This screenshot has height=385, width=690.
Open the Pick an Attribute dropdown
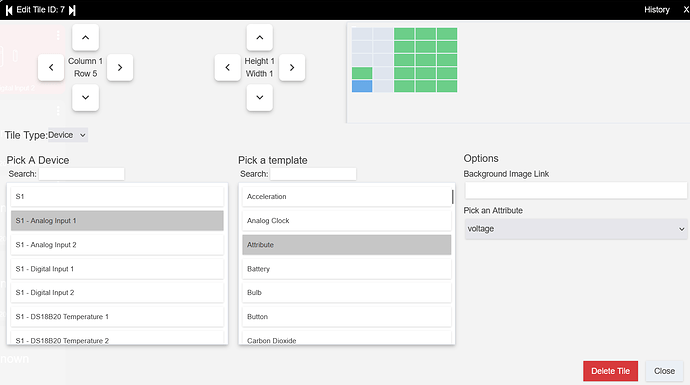pyautogui.click(x=576, y=229)
